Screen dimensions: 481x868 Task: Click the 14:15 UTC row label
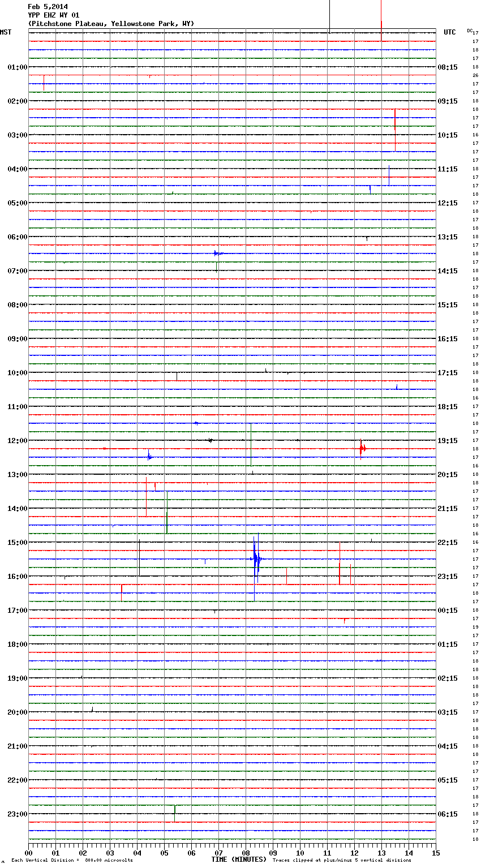448,270
